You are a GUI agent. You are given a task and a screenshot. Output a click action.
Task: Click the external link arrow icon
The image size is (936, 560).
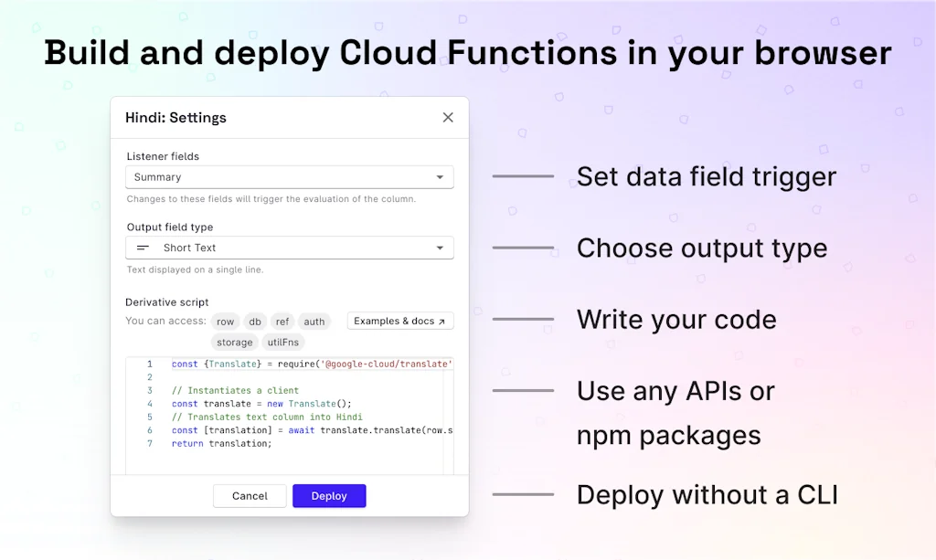[442, 322]
